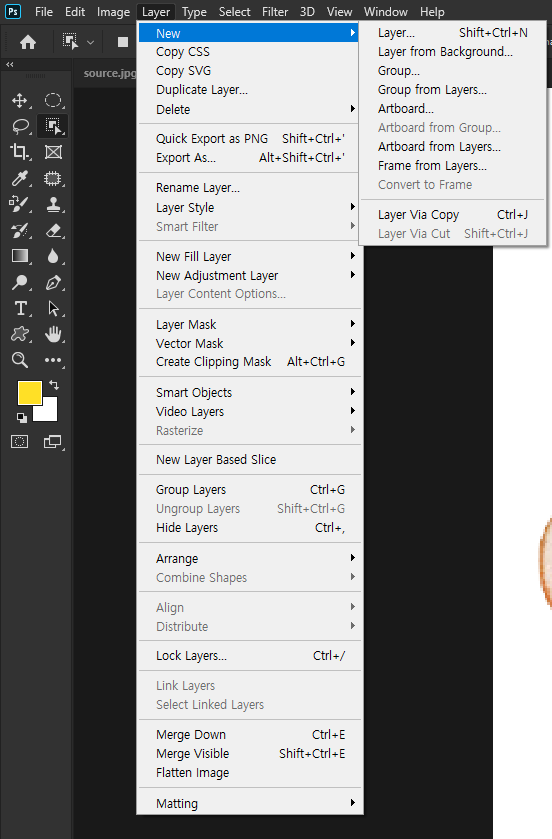This screenshot has height=839, width=552.
Task: Click the Photoshop Ps logo
Action: click(13, 11)
